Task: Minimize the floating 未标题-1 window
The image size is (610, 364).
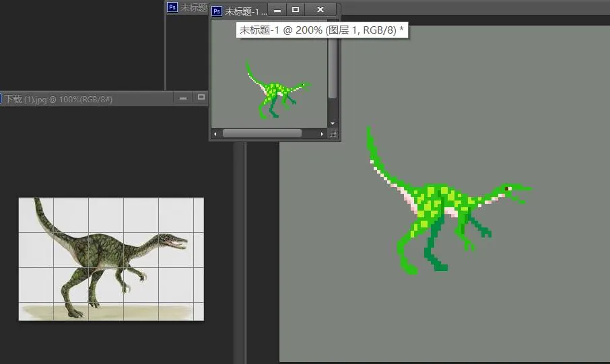Action: pyautogui.click(x=277, y=9)
